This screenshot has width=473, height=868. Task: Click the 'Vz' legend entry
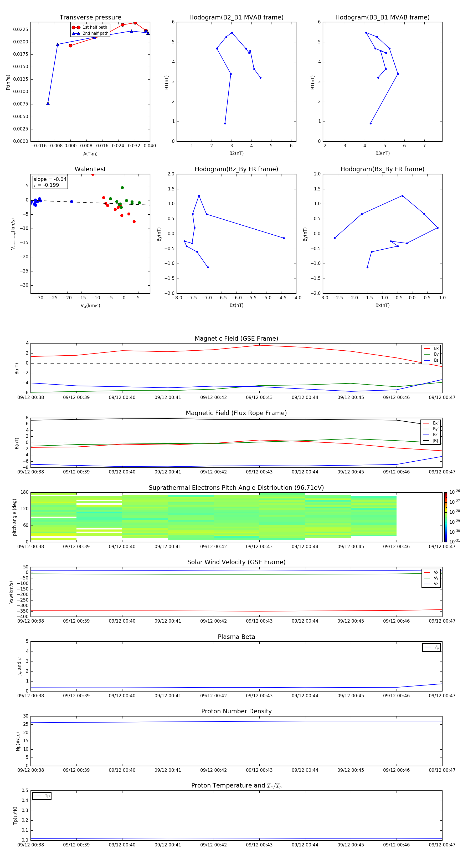coord(431,584)
